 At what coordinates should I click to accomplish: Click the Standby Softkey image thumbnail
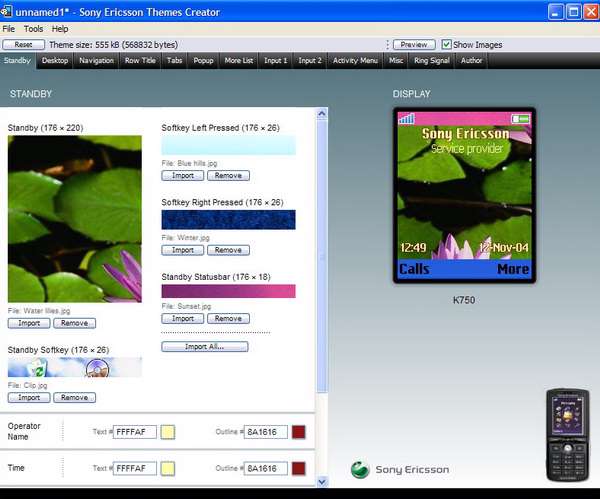75,367
